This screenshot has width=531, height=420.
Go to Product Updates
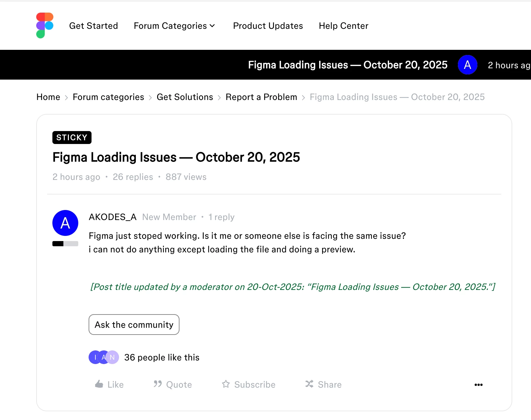tap(268, 26)
